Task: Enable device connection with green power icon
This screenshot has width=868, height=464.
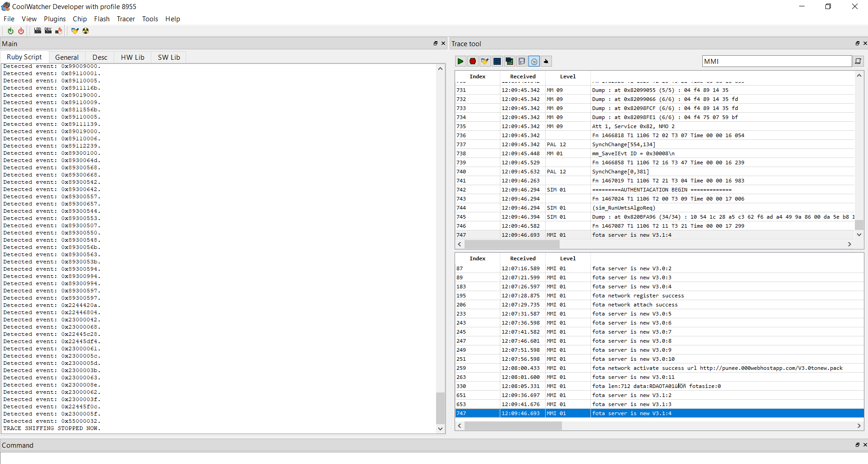Action: [10, 30]
